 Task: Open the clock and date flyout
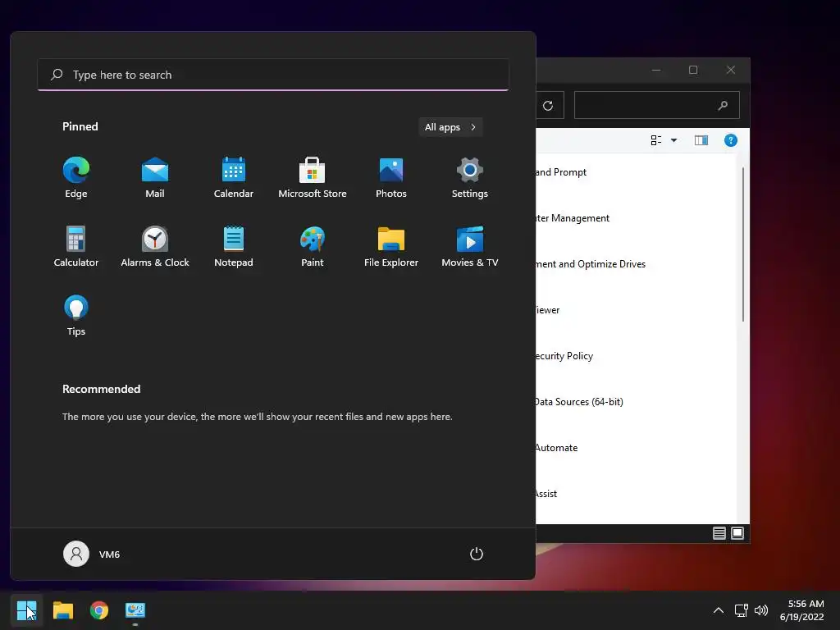[x=802, y=610]
